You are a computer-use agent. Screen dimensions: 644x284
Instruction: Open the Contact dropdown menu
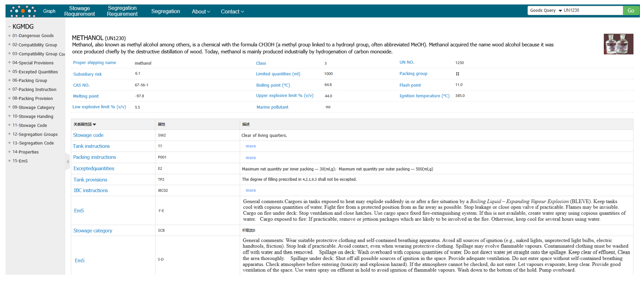[x=232, y=12]
